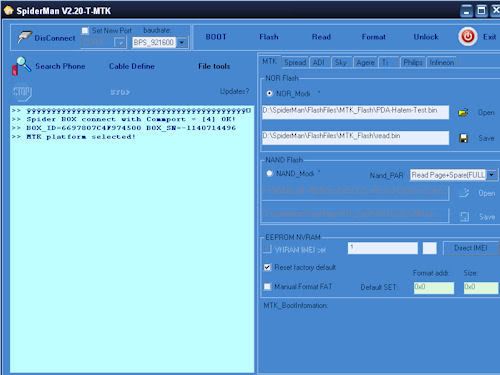Image resolution: width=500 pixels, height=375 pixels.
Task: Click the IMEI number input field
Action: (x=383, y=248)
